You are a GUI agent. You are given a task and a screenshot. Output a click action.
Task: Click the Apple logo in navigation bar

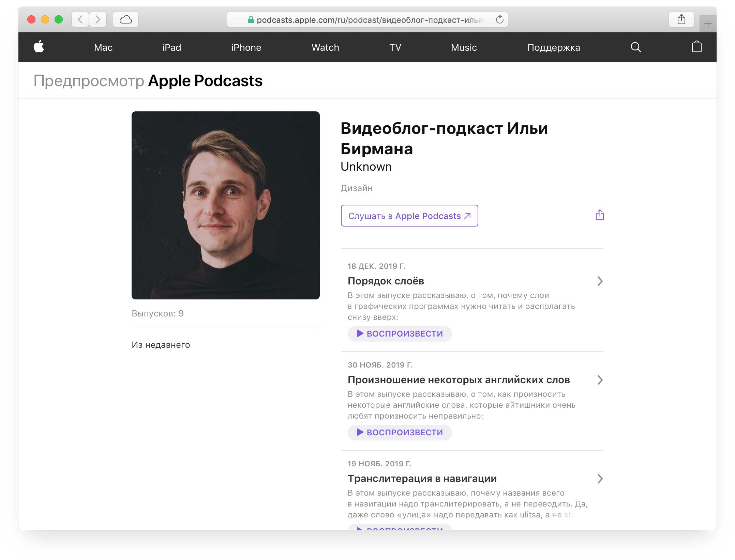point(39,47)
